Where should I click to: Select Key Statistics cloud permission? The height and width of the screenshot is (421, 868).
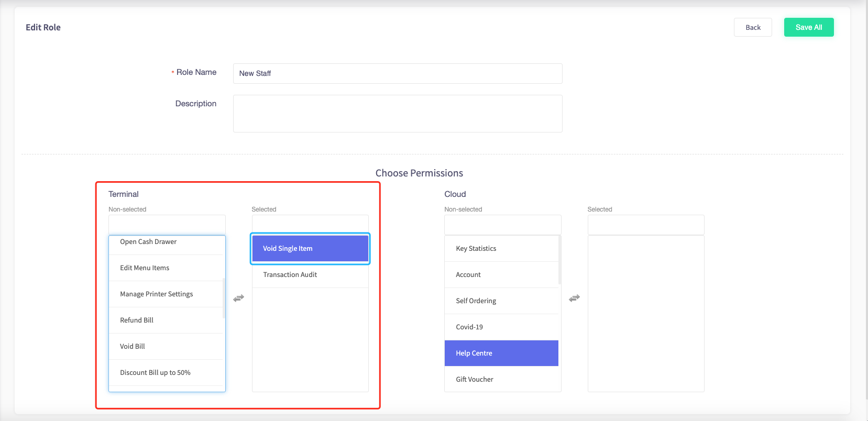point(501,249)
